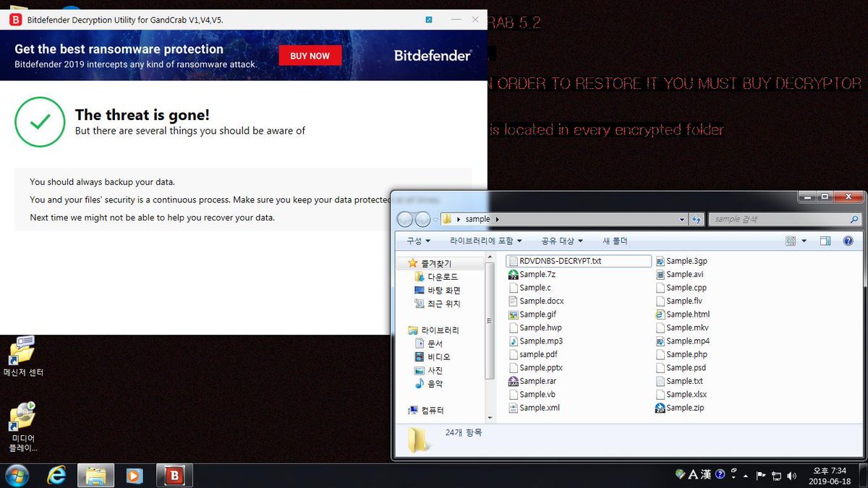Select the Sample.rar file
This screenshot has width=868, height=488.
point(532,381)
